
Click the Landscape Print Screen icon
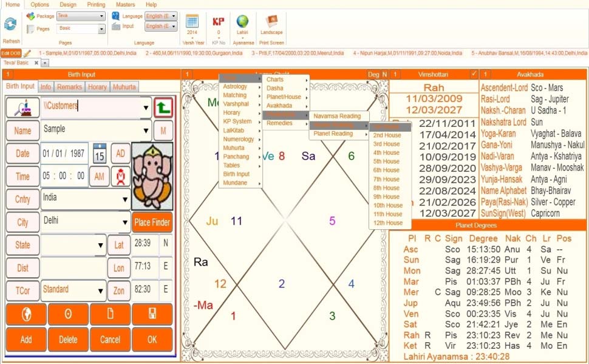coord(271,21)
